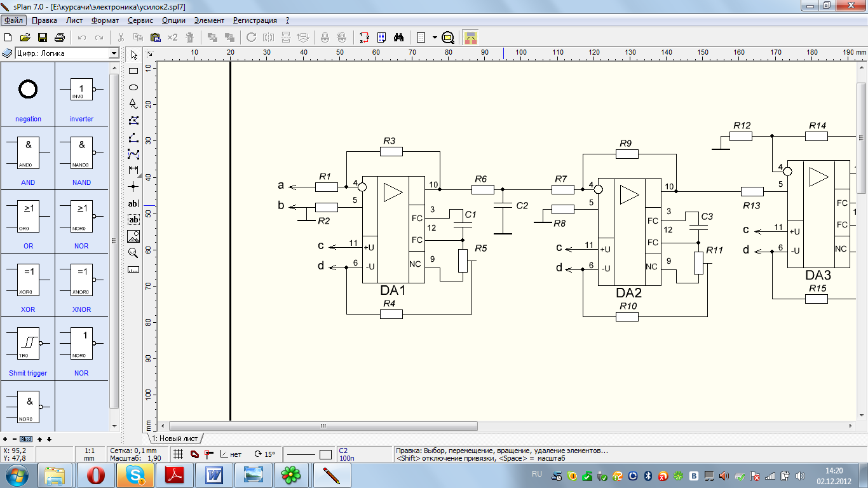This screenshot has width=868, height=488.
Task: Toggle the grid display button in status bar
Action: pyautogui.click(x=179, y=454)
